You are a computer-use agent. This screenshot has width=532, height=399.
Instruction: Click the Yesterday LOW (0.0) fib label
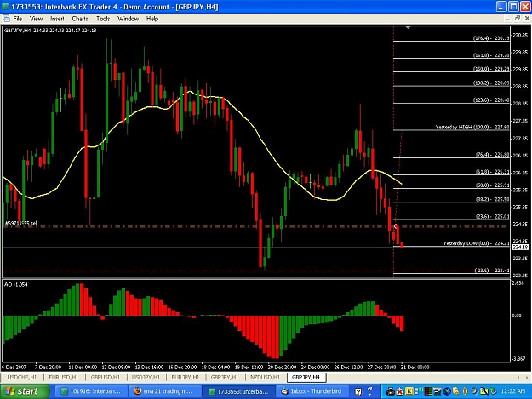[x=476, y=243]
